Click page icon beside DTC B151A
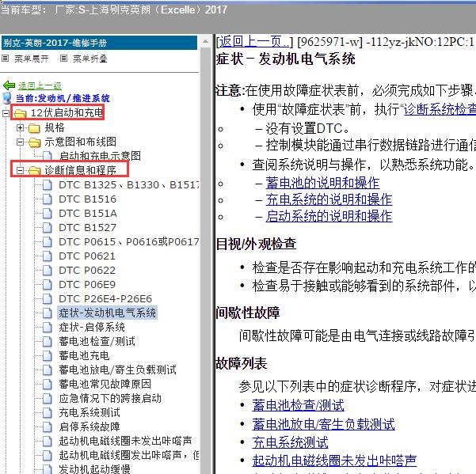476x474 pixels. click(x=47, y=213)
